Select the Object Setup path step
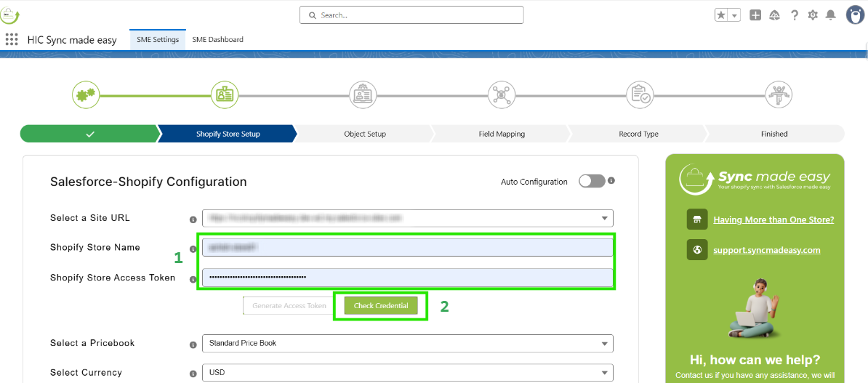The image size is (868, 383). [x=365, y=134]
